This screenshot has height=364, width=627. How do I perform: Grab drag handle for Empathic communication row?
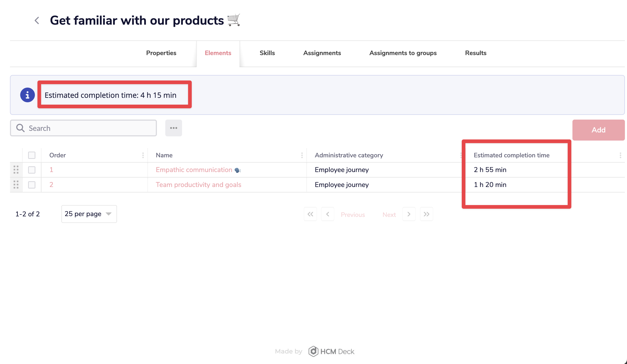tap(16, 170)
